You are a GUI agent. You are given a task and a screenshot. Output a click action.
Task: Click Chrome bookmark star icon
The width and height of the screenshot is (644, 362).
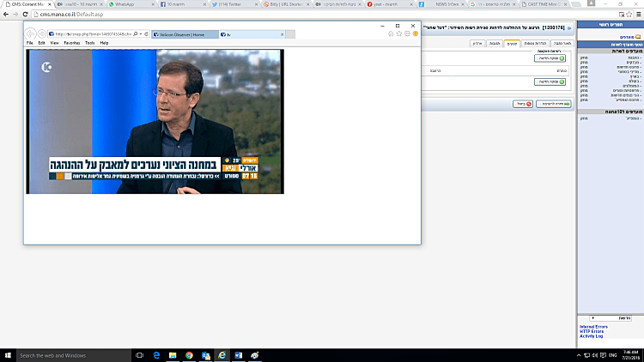pos(628,15)
